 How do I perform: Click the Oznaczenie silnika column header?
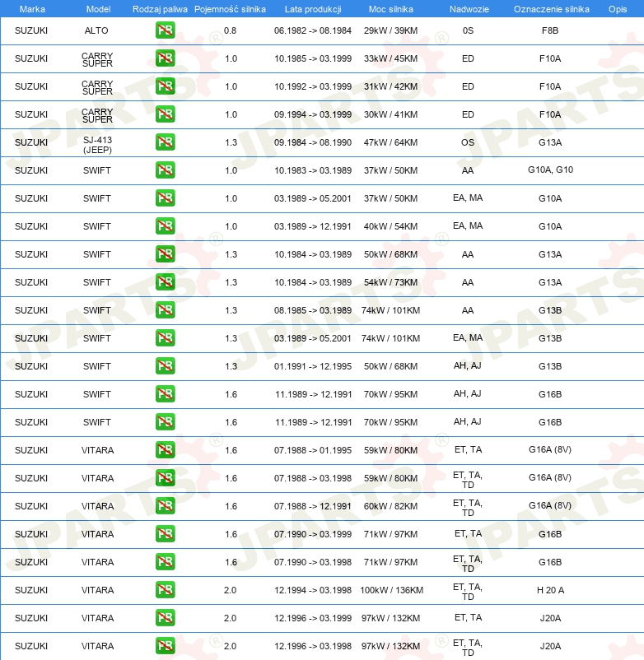[551, 9]
